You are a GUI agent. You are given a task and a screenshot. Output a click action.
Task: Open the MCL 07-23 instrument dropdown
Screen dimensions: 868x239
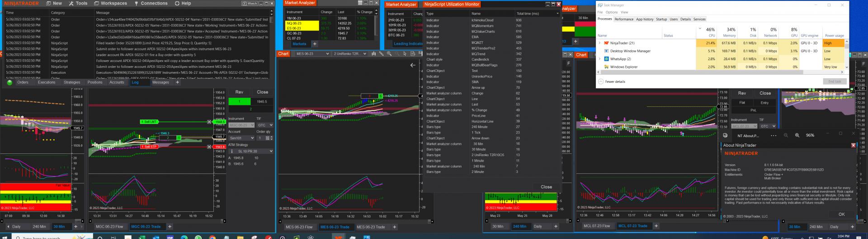pyautogui.click(x=744, y=126)
